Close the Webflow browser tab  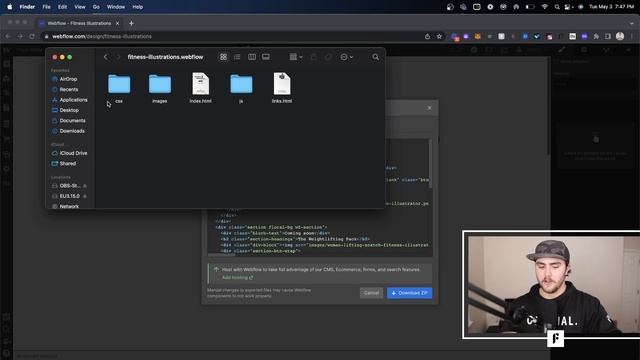(117, 23)
